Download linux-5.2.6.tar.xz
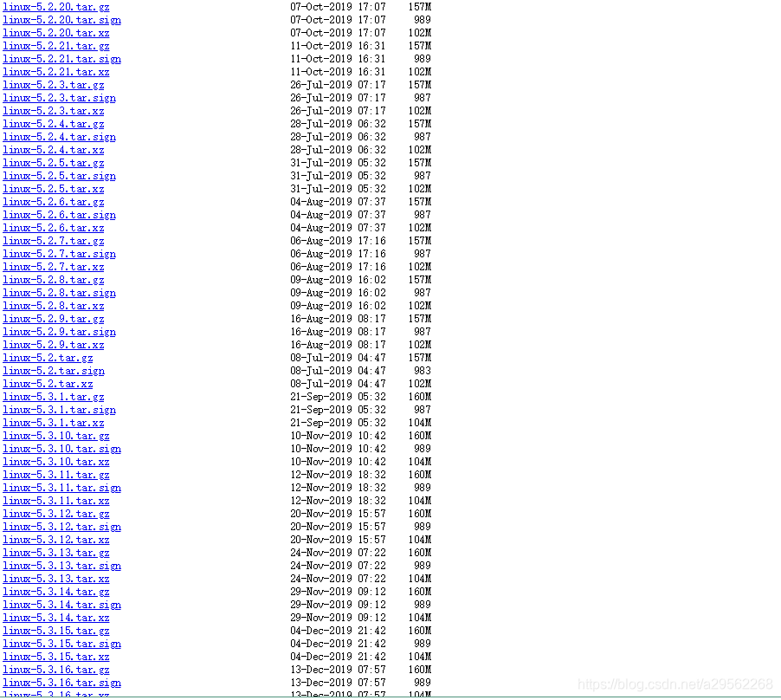781x700 pixels. tap(54, 228)
